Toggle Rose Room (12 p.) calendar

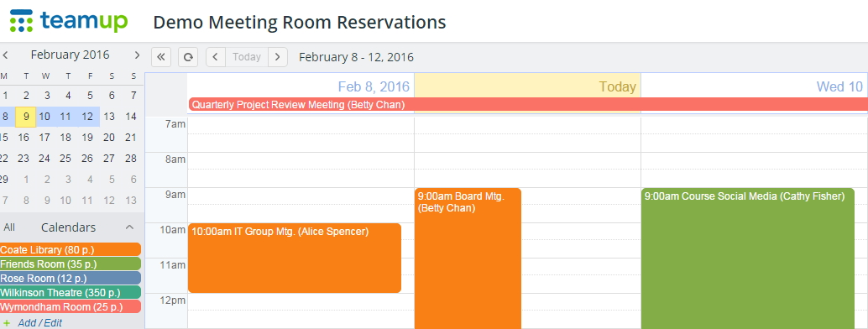71,278
